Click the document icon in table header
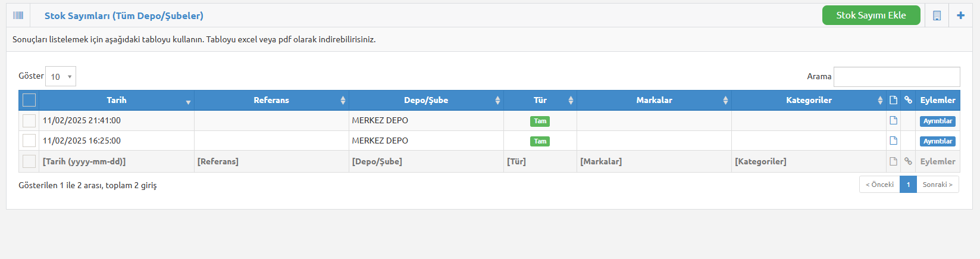This screenshot has height=259, width=980. click(893, 100)
